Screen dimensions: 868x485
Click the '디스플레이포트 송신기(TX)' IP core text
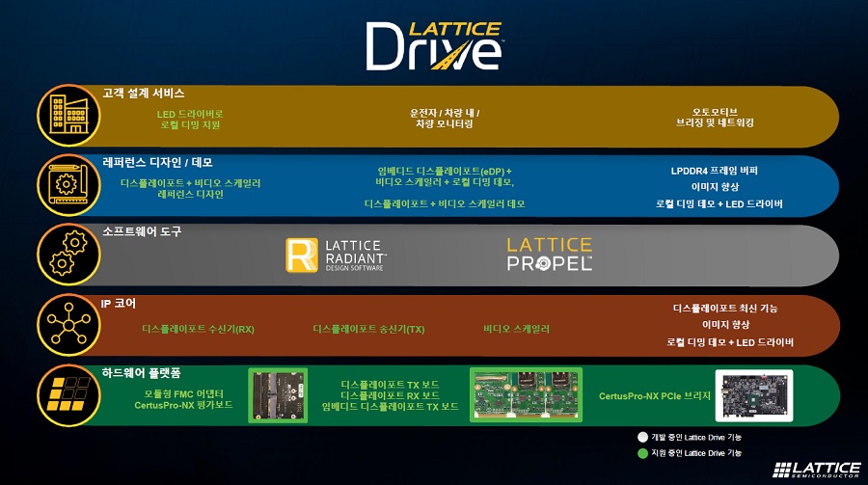pos(368,329)
